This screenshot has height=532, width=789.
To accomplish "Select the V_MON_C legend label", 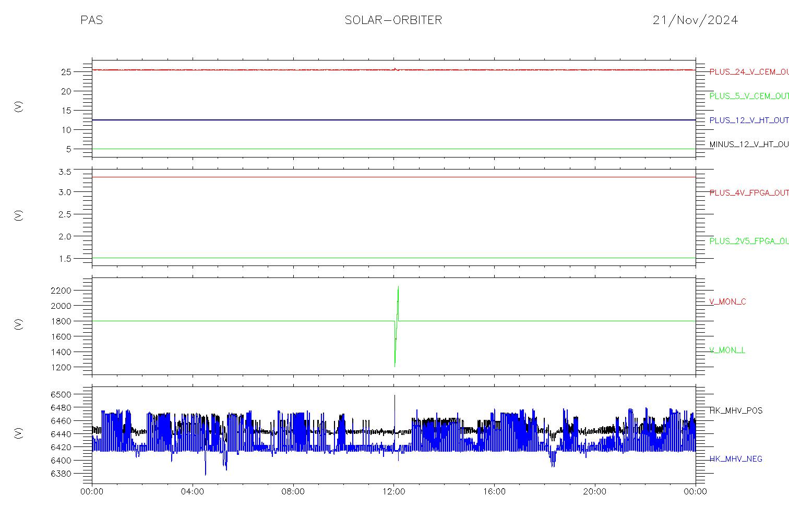I will [727, 302].
